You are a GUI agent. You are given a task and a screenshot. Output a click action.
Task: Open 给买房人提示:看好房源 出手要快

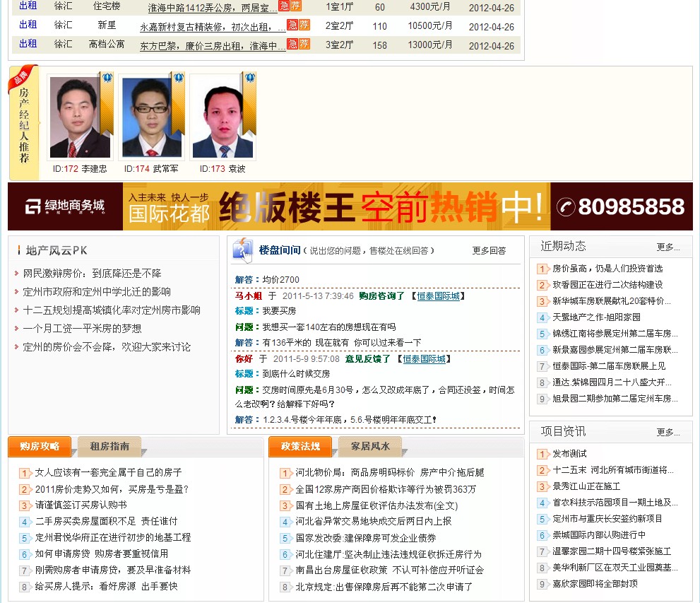(106, 586)
